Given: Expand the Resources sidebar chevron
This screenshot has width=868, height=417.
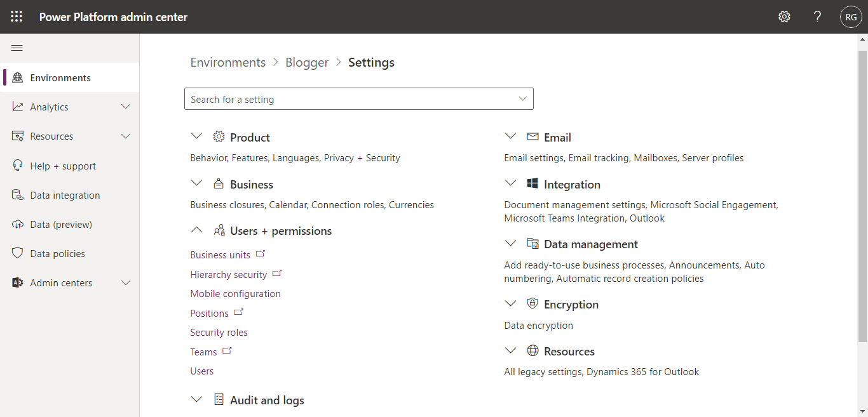Looking at the screenshot, I should pyautogui.click(x=126, y=136).
